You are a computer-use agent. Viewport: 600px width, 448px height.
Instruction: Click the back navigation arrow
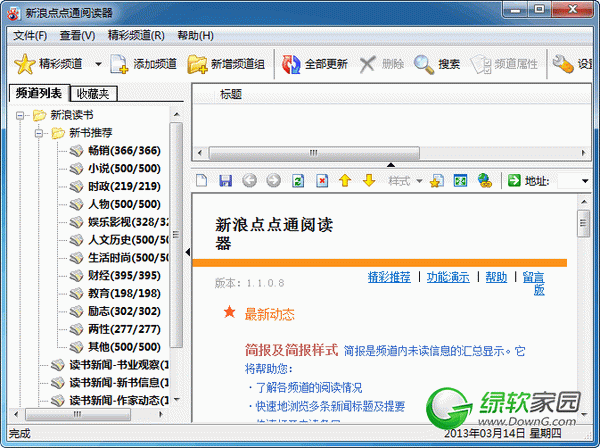249,180
